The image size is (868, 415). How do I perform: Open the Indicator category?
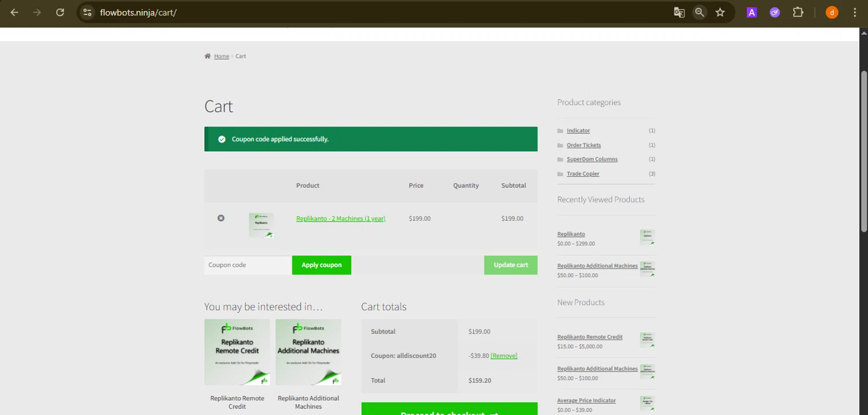point(578,131)
